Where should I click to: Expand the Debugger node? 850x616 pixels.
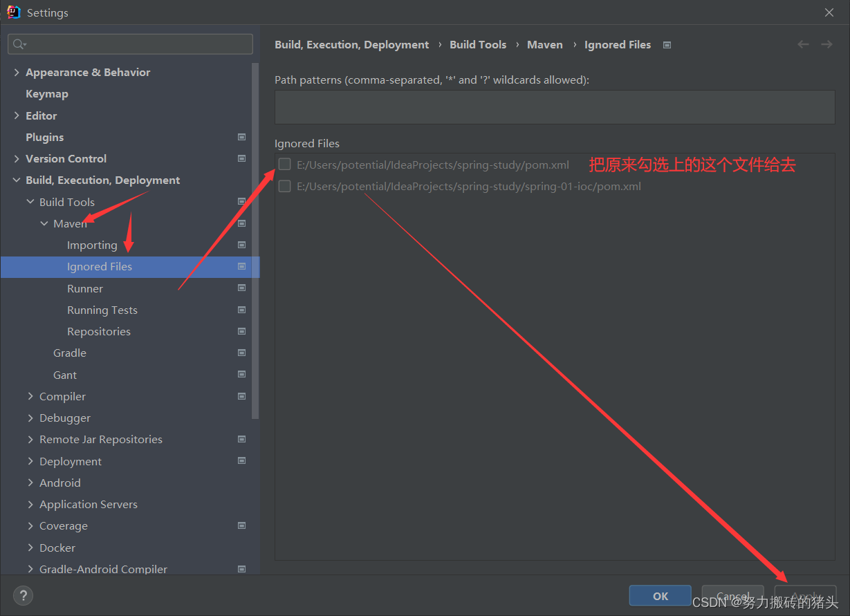pyautogui.click(x=30, y=418)
